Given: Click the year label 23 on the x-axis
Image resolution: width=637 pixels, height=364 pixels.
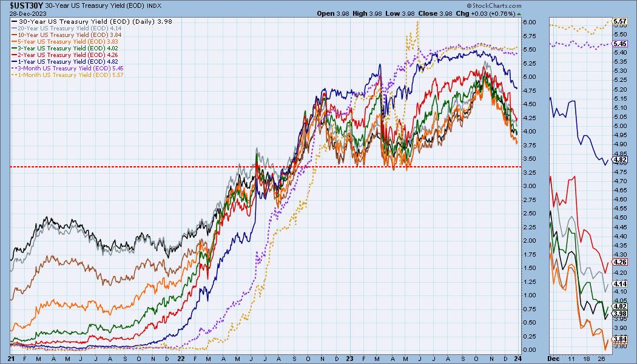Looking at the screenshot, I should tap(350, 359).
